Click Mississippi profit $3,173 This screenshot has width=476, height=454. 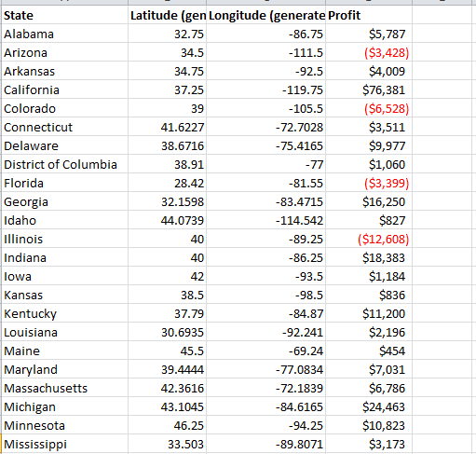(x=369, y=444)
